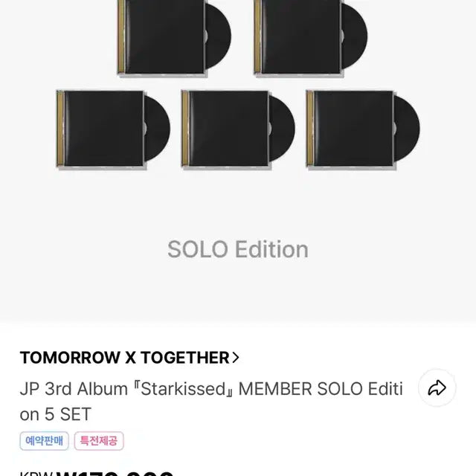
Task: Open the TOMORROW X TOGETHER artist link
Action: [x=124, y=358]
